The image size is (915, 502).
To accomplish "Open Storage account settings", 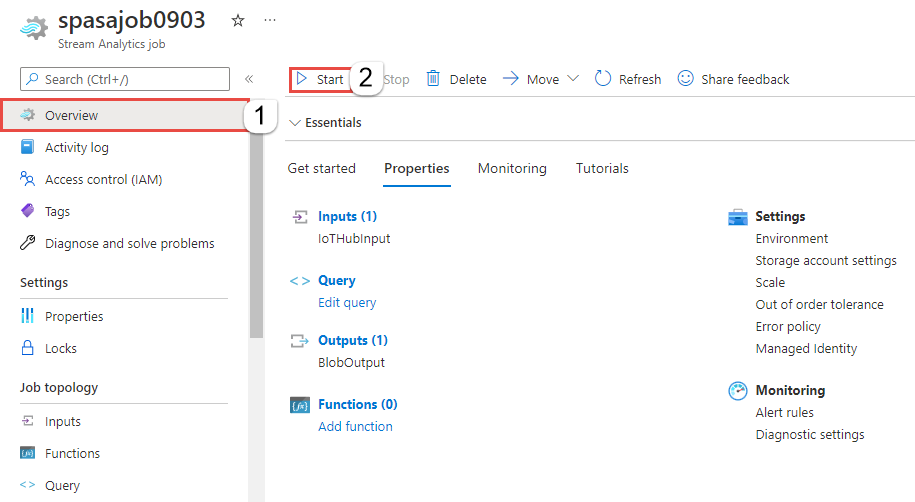I will point(826,260).
